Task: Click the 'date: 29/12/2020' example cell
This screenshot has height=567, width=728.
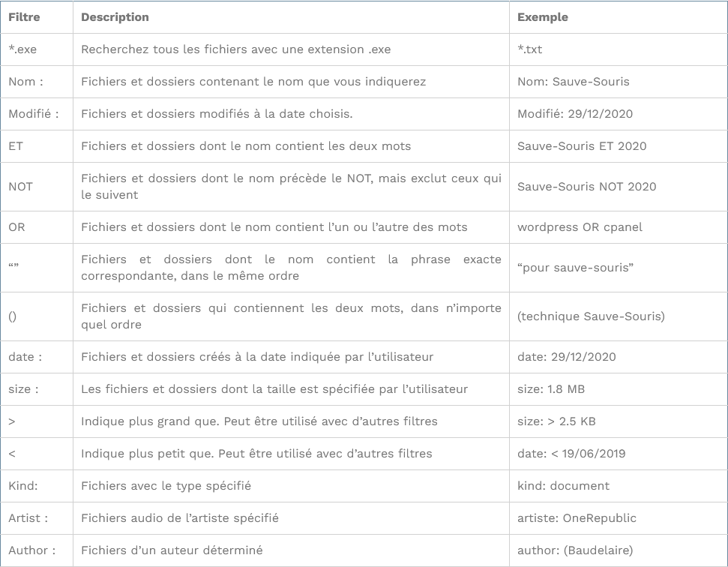Action: click(x=566, y=357)
